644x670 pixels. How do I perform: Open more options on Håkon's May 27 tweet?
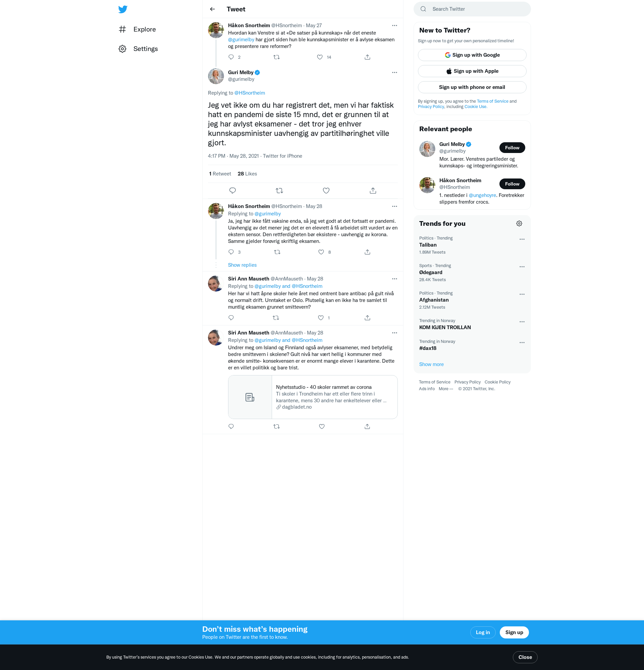[x=394, y=25]
